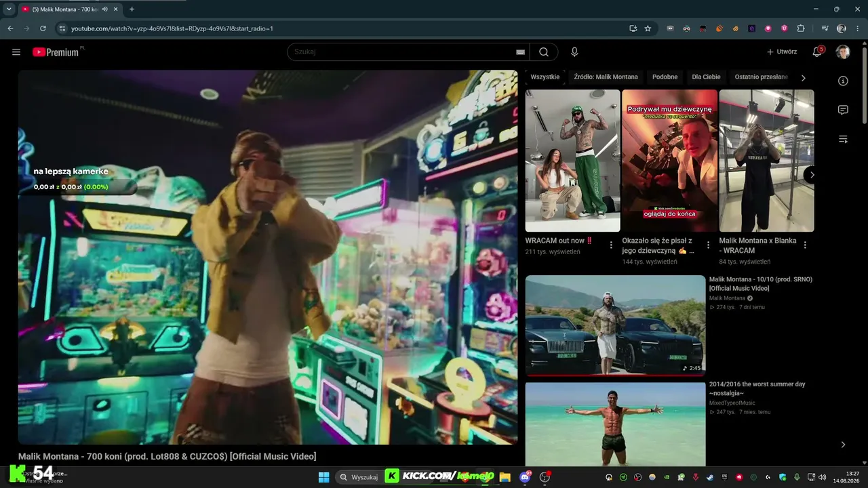The image size is (868, 488).
Task: Expand the tab search dropdown
Action: (x=9, y=9)
